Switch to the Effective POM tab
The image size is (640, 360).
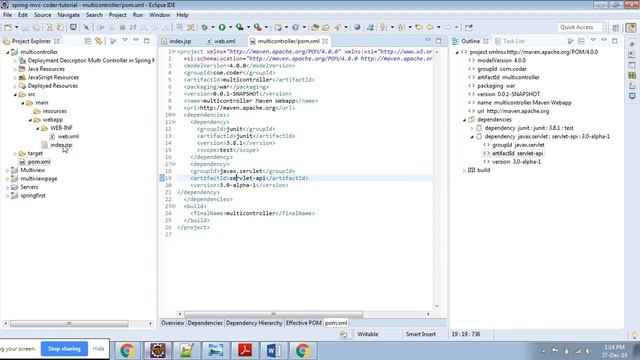click(x=303, y=323)
